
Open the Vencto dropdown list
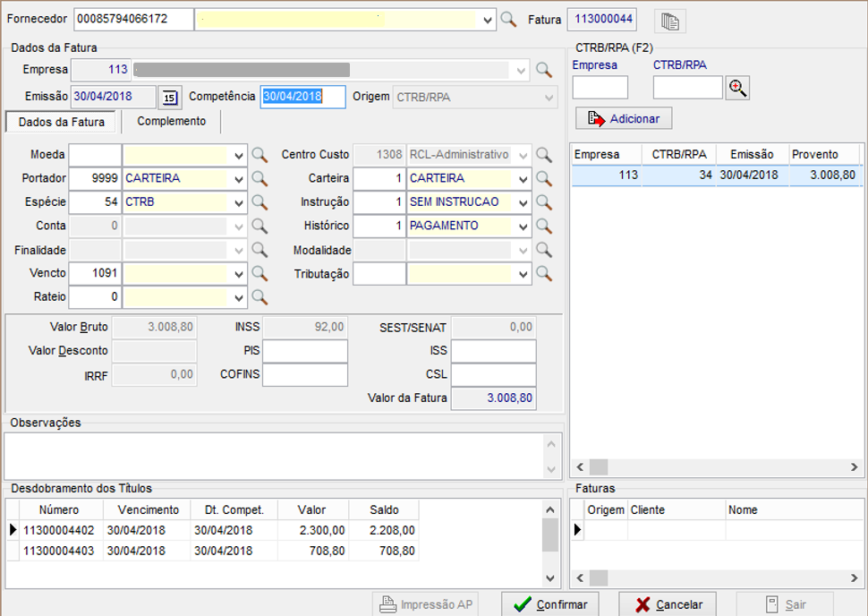239,274
